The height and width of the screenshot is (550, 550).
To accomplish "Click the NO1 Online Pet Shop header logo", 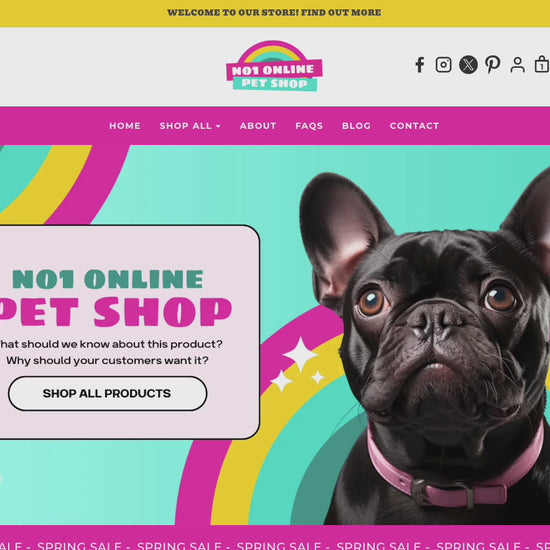I will click(x=274, y=66).
